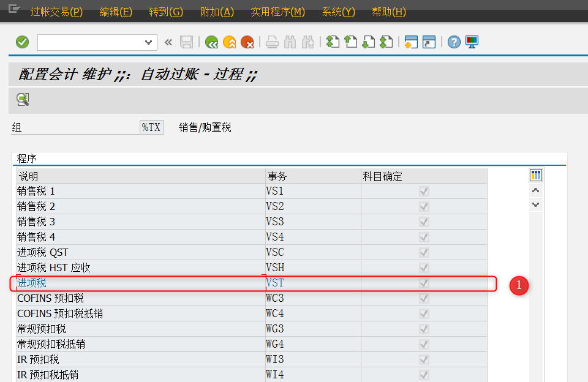Select the 常规预扣税 row
Viewport: 588px width, 382px height.
click(x=252, y=329)
